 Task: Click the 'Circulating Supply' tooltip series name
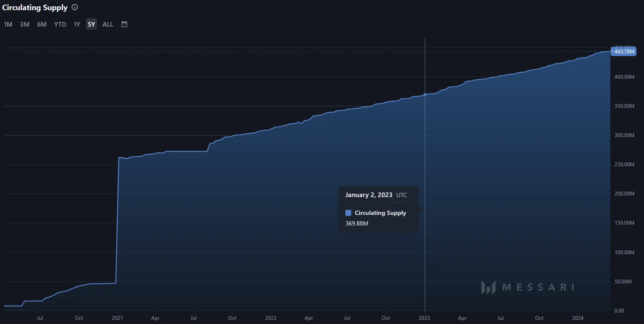tap(380, 213)
